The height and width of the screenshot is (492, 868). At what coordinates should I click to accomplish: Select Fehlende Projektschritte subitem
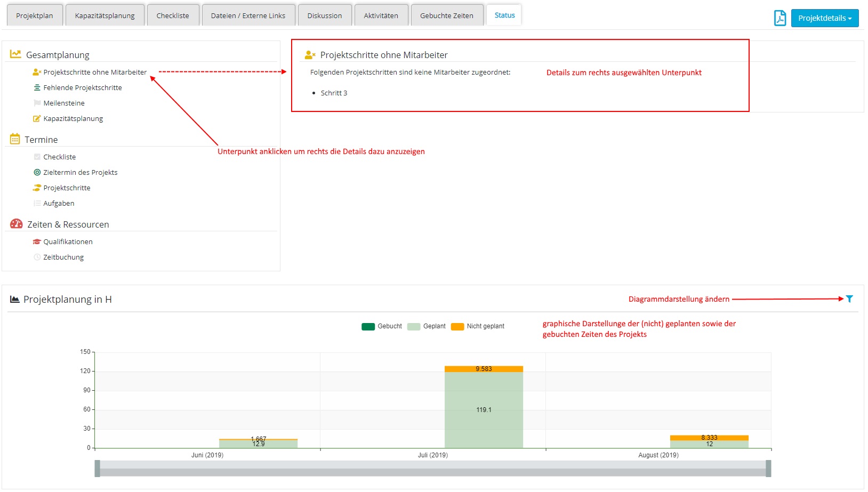click(82, 87)
